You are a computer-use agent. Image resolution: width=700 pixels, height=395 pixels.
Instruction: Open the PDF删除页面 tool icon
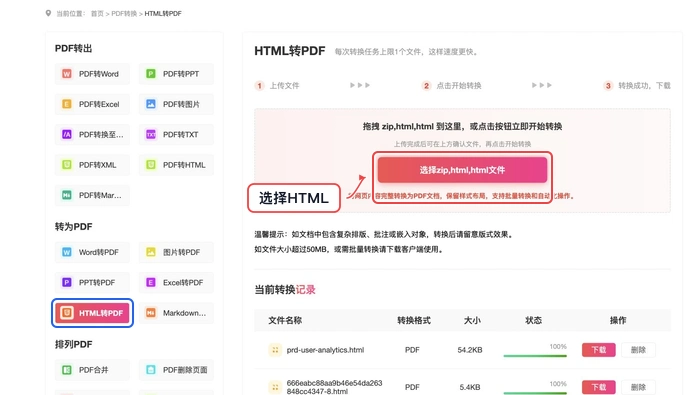[151, 370]
